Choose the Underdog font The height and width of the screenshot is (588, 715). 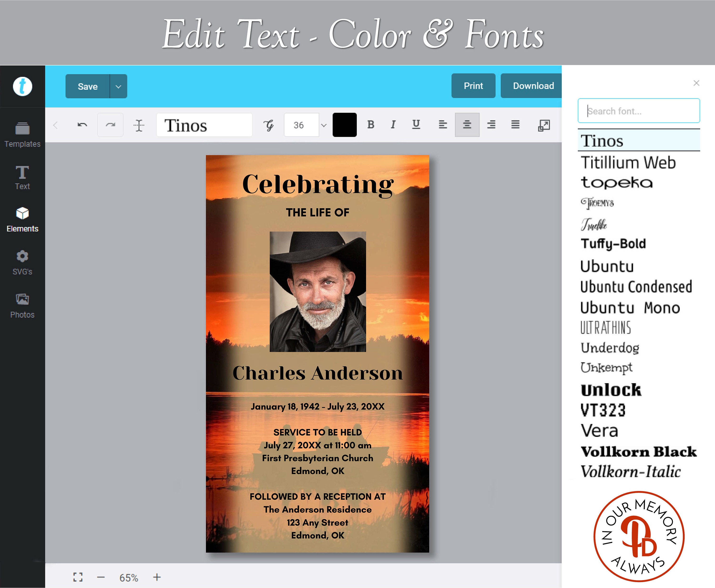[x=610, y=348]
